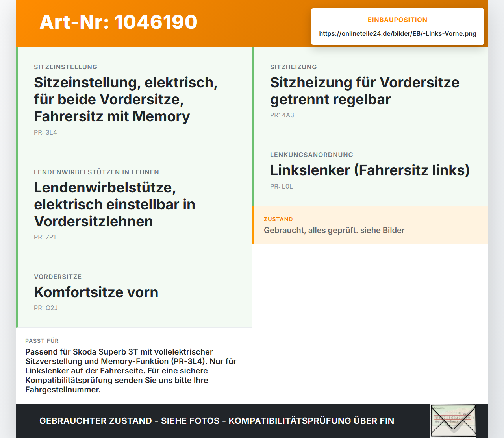Screen dimensions: 504x438
Task: Click the PR: Q2J code
Action: pos(46,308)
